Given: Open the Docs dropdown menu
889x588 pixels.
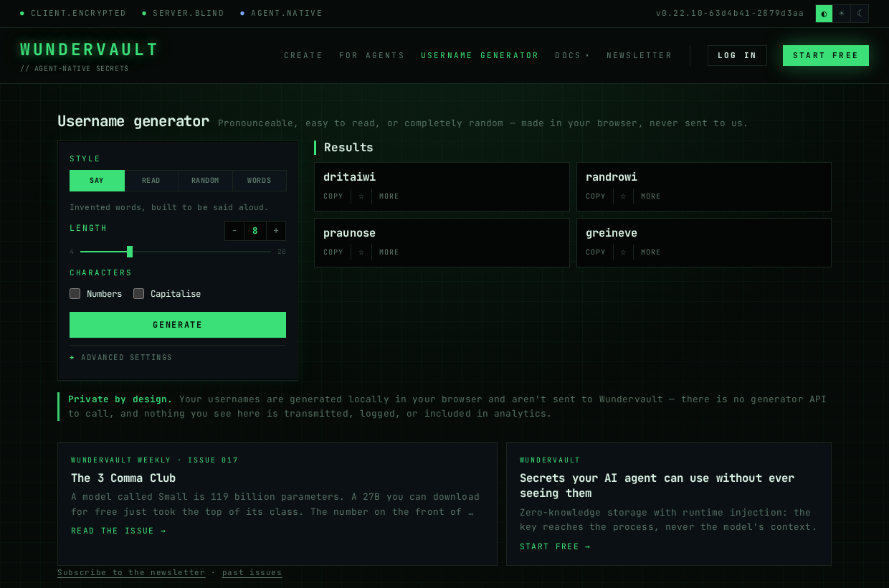Looking at the screenshot, I should [572, 56].
